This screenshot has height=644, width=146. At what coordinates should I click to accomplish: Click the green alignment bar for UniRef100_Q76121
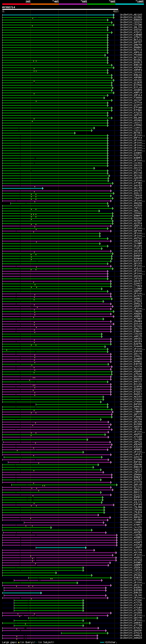tap(85, 633)
